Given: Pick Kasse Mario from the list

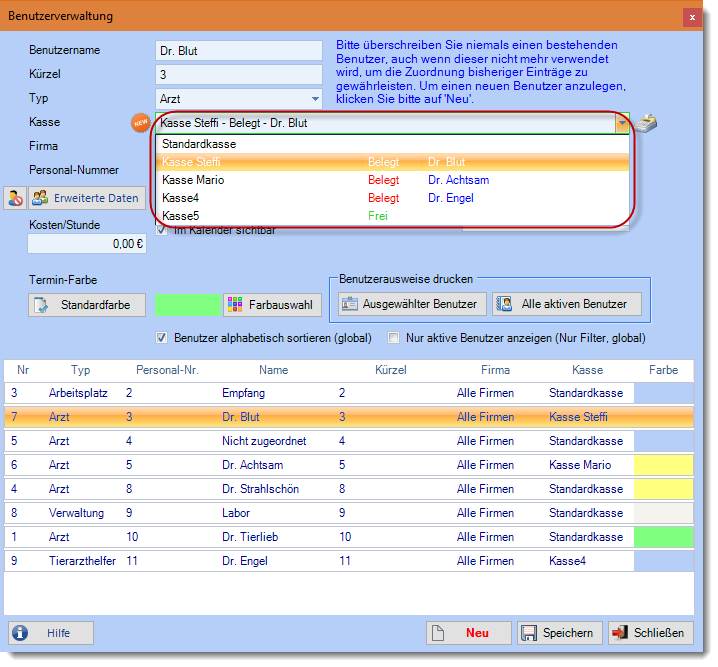Looking at the screenshot, I should (x=192, y=180).
